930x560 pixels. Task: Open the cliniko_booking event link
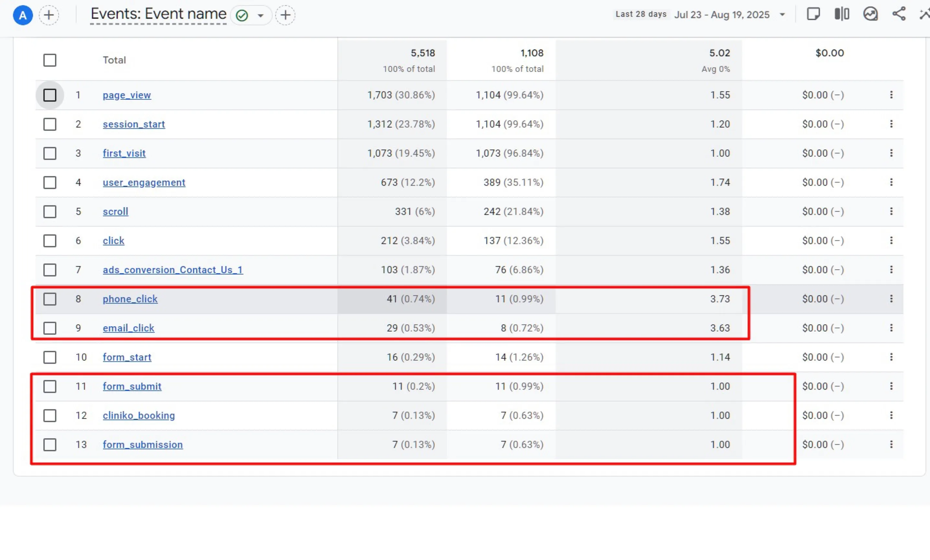click(x=139, y=416)
